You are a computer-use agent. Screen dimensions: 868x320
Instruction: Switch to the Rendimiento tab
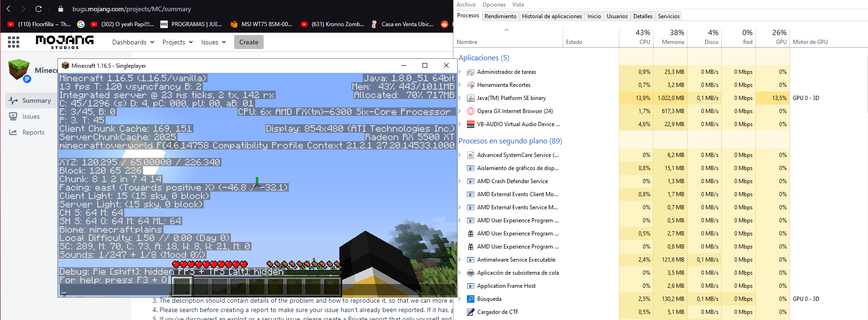pos(501,16)
